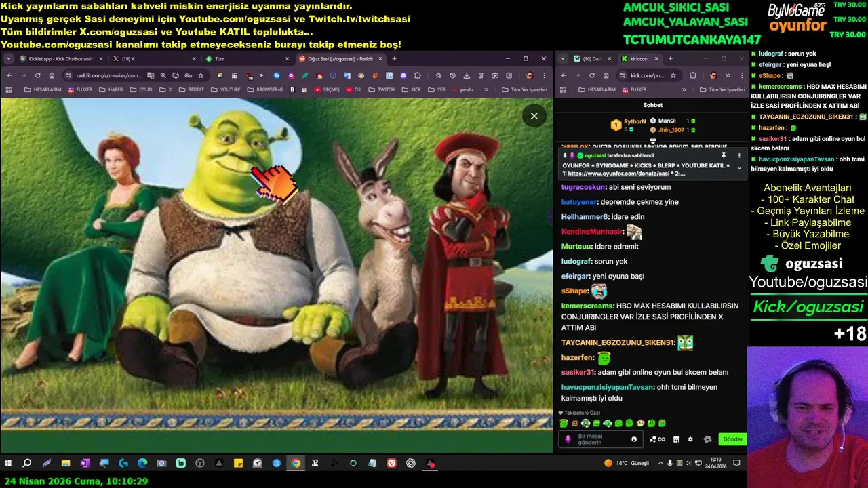Open Windows Start menu
The width and height of the screenshot is (868, 488).
click(x=8, y=464)
